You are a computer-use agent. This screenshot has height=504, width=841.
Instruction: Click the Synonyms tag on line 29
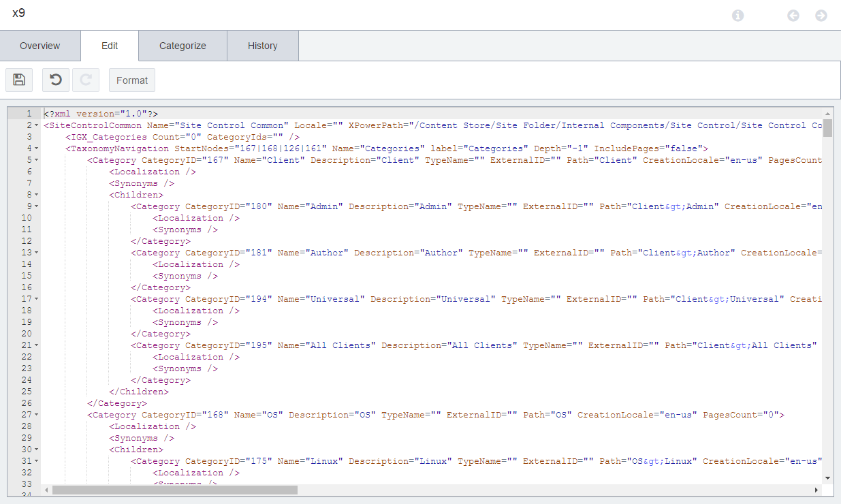142,438
